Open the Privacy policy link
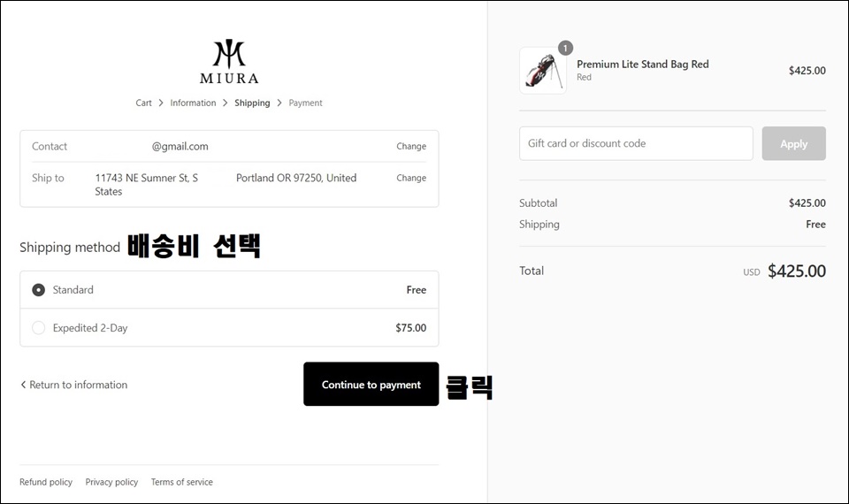The image size is (849, 504). (111, 482)
